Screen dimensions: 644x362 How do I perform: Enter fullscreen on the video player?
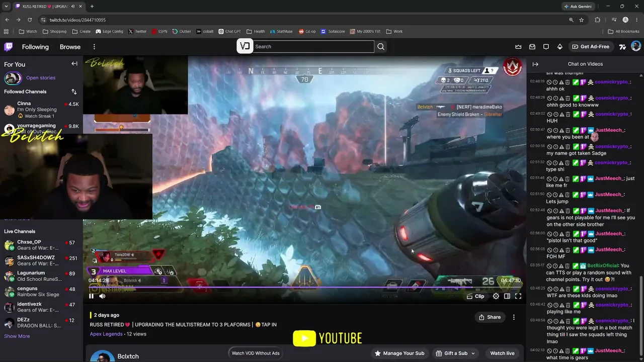click(x=518, y=296)
